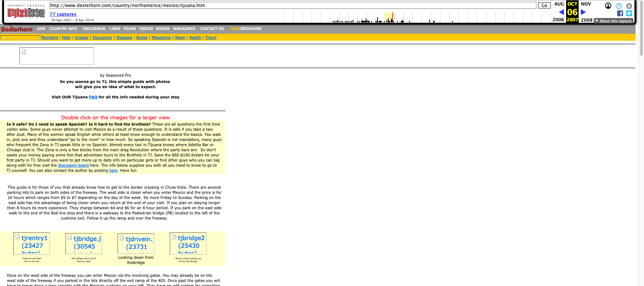Screen dimensions: 644x286
Task: Jump to 2006 in capture timeline
Action: [x=558, y=20]
